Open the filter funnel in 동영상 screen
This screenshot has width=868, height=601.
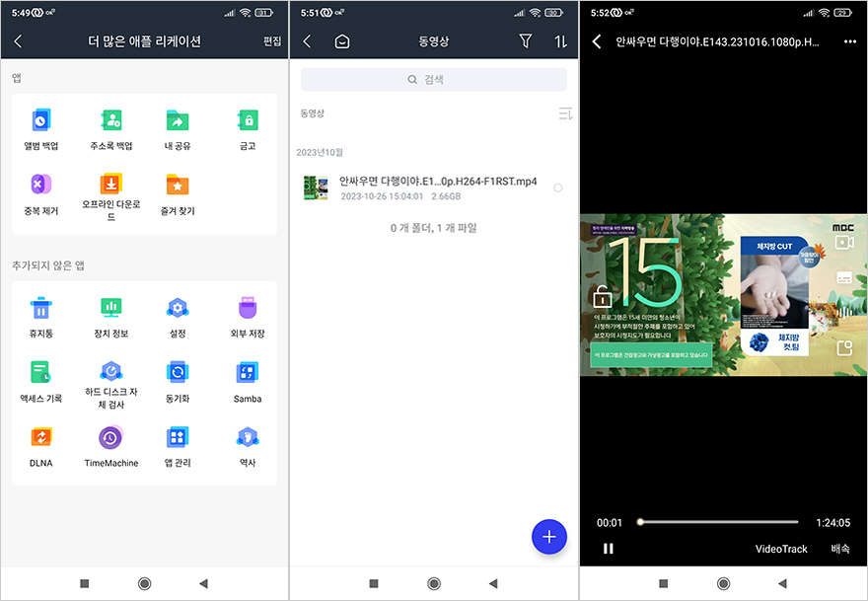pyautogui.click(x=526, y=41)
